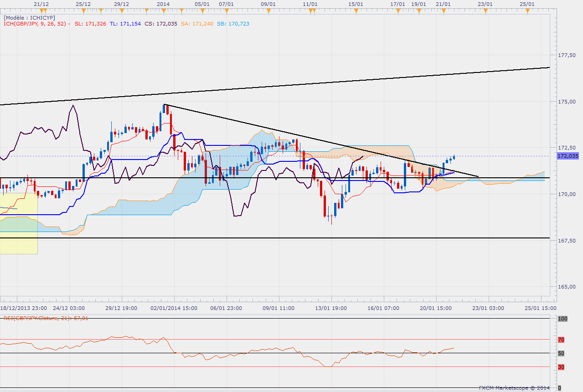583x392 pixels.
Task: Click the 177,50 price axis label
Action: [x=567, y=55]
